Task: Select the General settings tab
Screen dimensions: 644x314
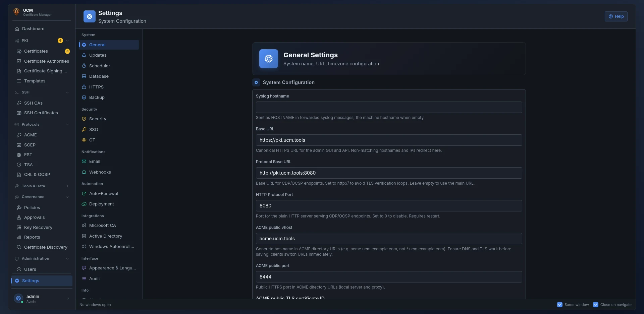Action: click(109, 45)
